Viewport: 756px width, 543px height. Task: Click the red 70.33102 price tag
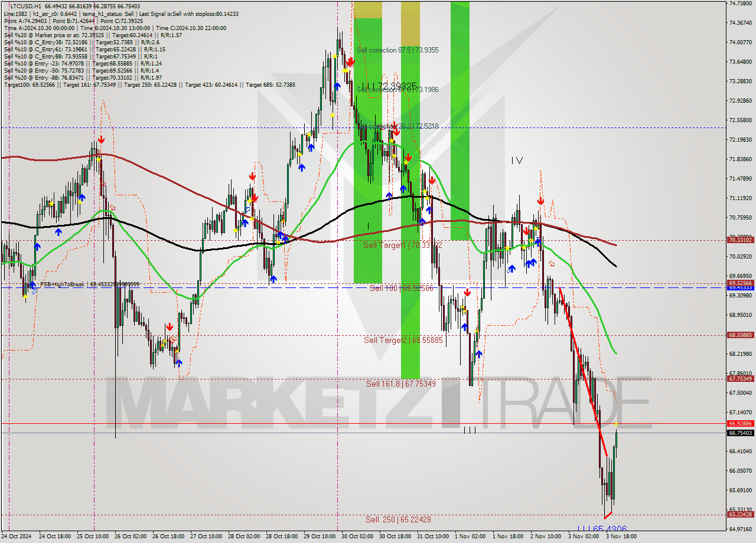[x=740, y=240]
